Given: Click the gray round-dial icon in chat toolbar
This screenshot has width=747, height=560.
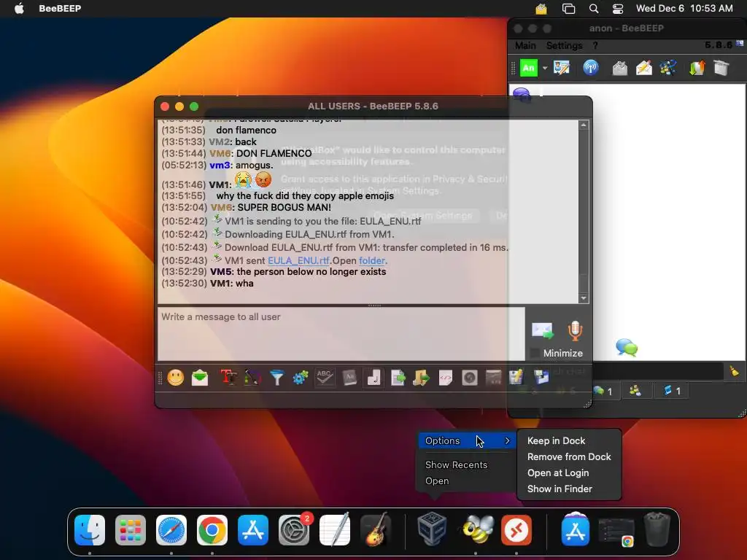Looking at the screenshot, I should pyautogui.click(x=469, y=378).
